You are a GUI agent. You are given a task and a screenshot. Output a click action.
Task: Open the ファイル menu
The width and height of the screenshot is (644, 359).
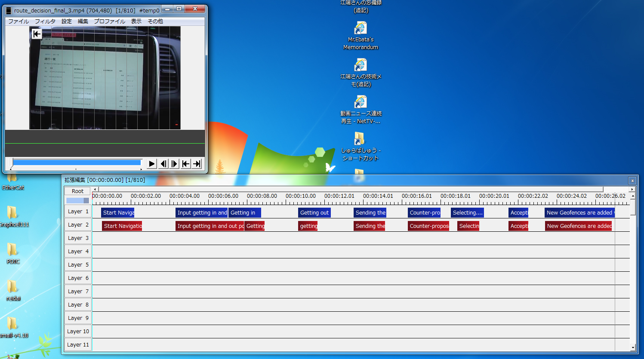pos(18,21)
